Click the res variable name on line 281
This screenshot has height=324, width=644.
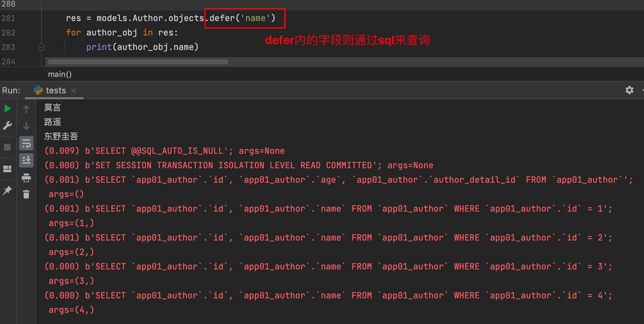[73, 18]
